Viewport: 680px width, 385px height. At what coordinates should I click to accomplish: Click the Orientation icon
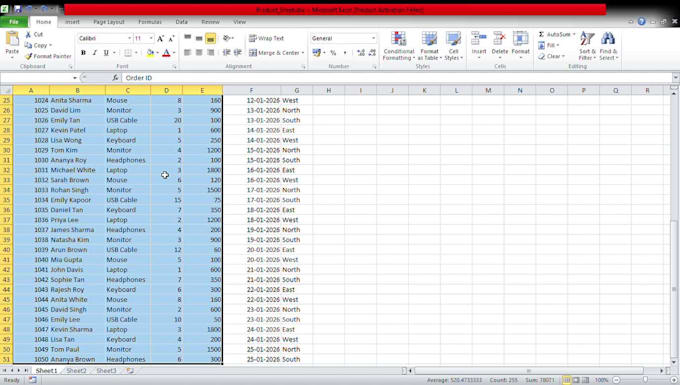tap(227, 38)
